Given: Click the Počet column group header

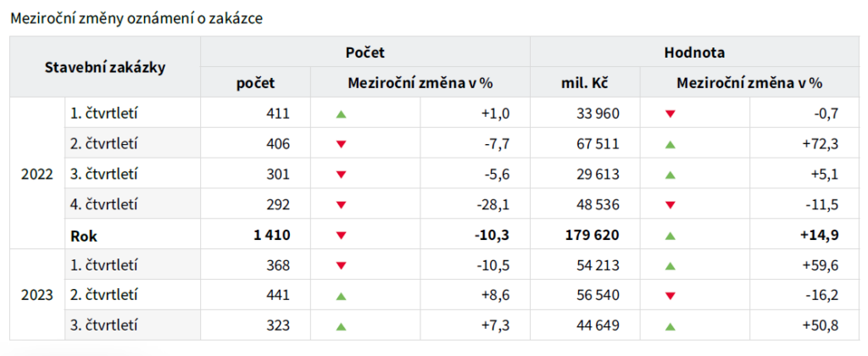Looking at the screenshot, I should 364,52.
